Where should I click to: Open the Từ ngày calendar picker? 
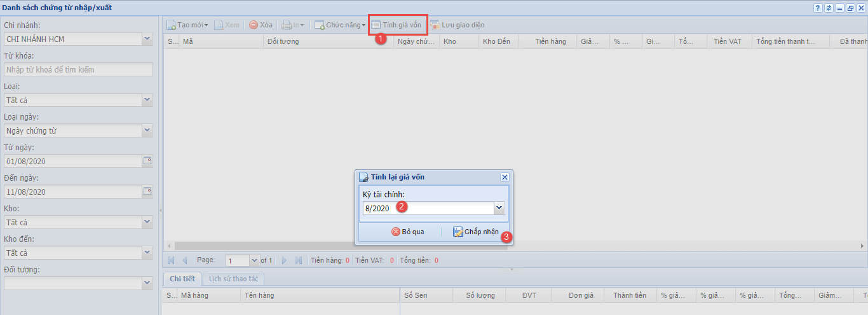147,161
